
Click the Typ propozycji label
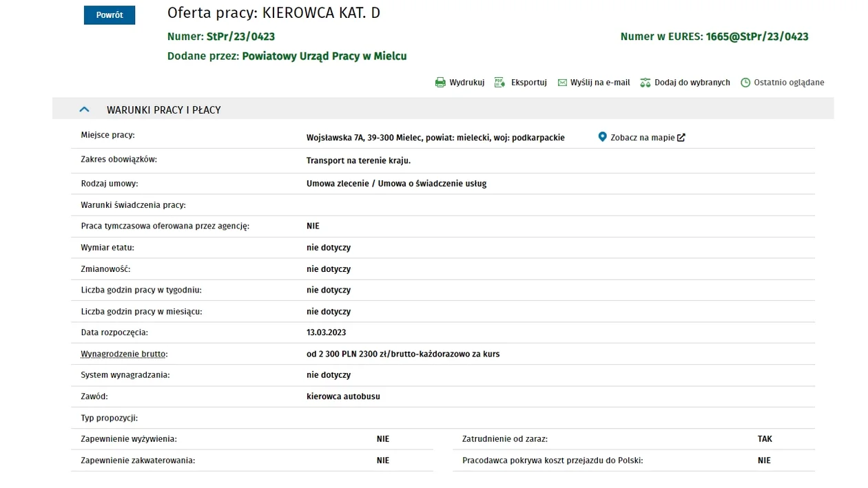coord(110,418)
